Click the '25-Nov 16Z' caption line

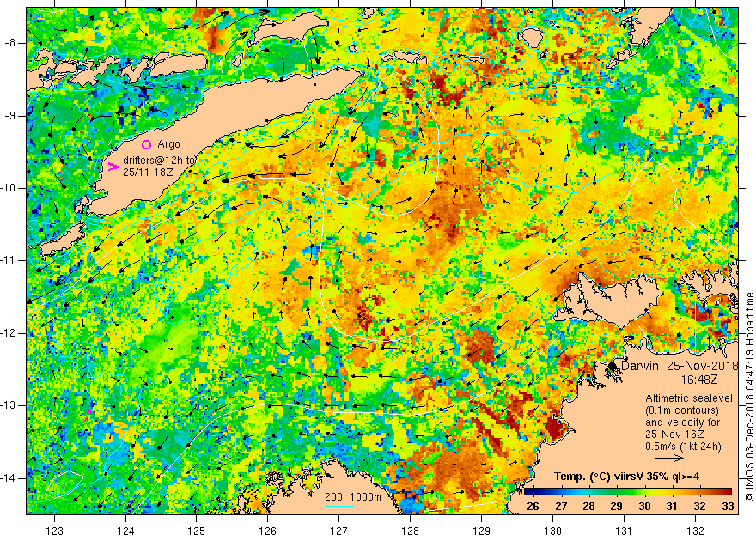coord(674,434)
